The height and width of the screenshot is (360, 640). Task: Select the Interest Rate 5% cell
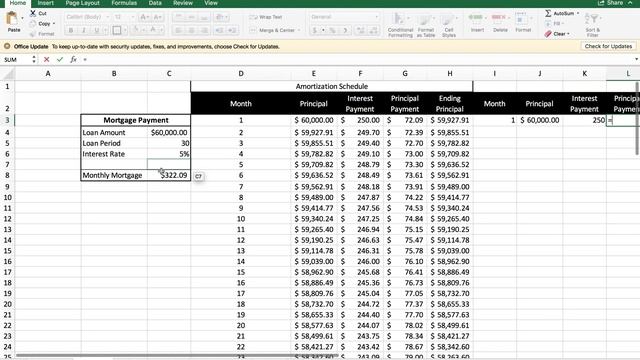click(169, 154)
